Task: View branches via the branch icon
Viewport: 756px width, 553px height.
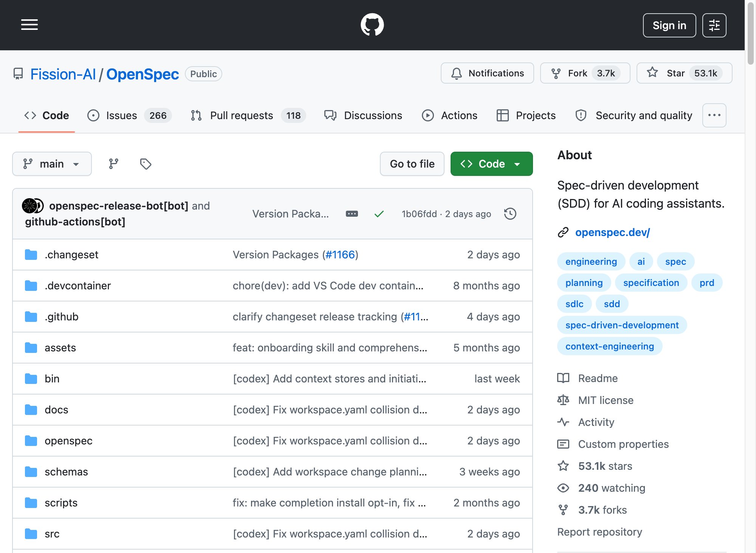Action: tap(113, 164)
